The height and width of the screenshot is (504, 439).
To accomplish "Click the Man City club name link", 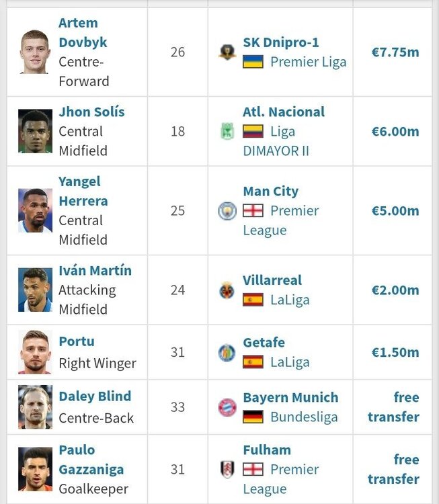I will 271,192.
